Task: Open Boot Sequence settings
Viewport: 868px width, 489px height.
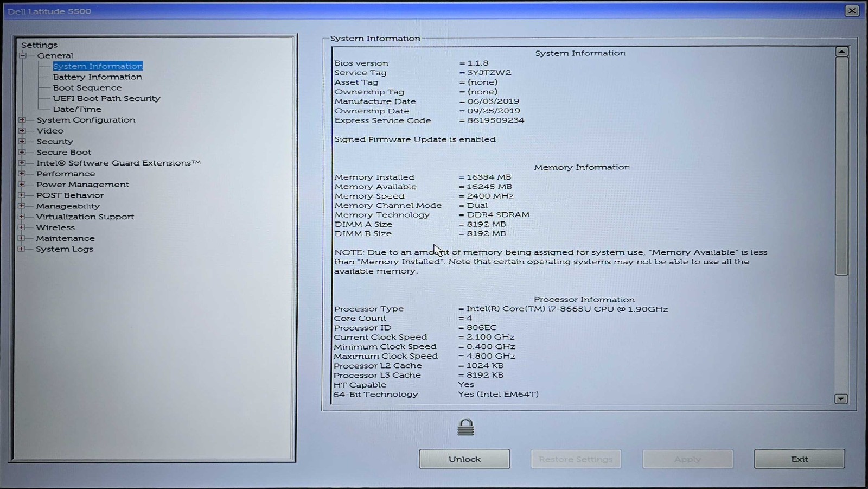Action: [x=87, y=88]
